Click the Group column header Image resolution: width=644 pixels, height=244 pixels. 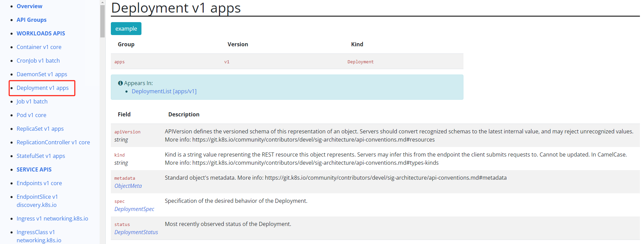point(126,44)
